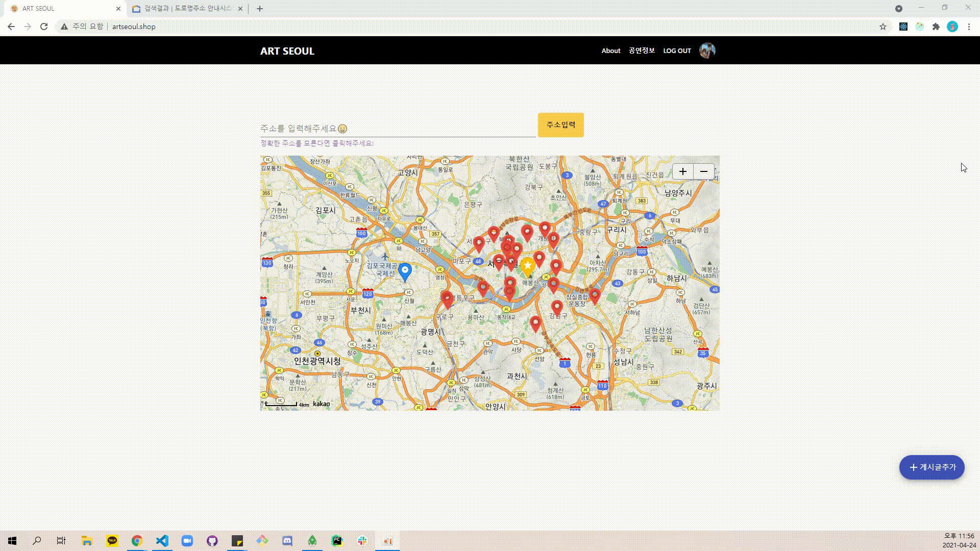Open Task View from the taskbar
The height and width of the screenshot is (551, 980).
coord(61,541)
